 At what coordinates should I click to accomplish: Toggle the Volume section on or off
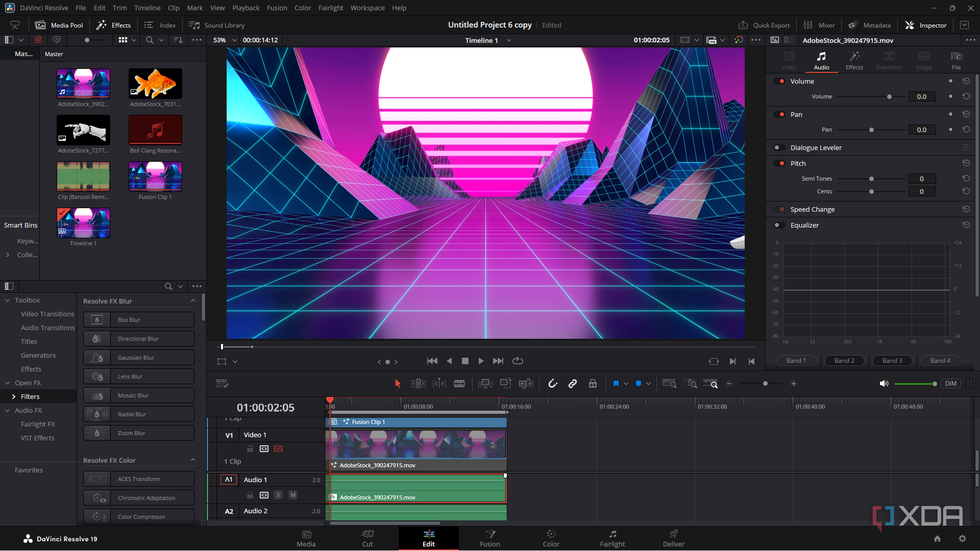coord(779,81)
